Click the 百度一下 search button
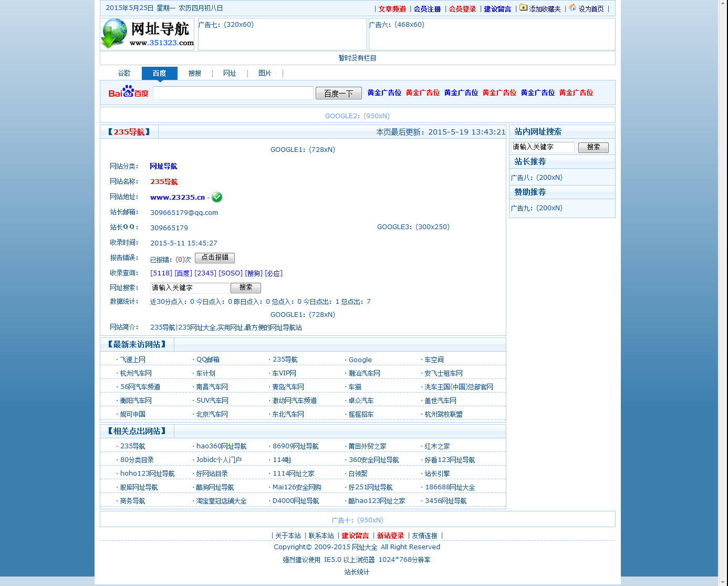 coord(338,92)
